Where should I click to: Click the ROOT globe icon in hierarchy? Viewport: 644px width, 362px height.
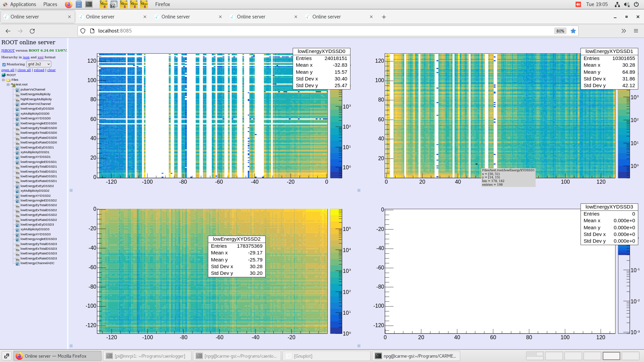click(x=4, y=75)
